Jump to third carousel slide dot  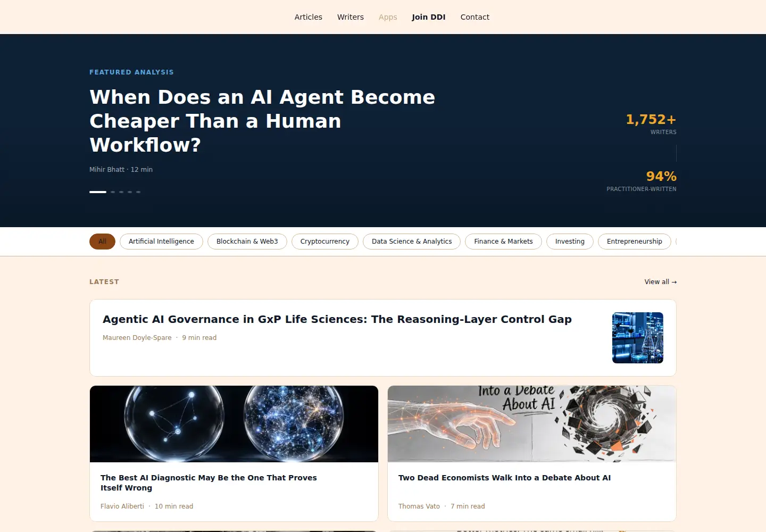point(121,192)
